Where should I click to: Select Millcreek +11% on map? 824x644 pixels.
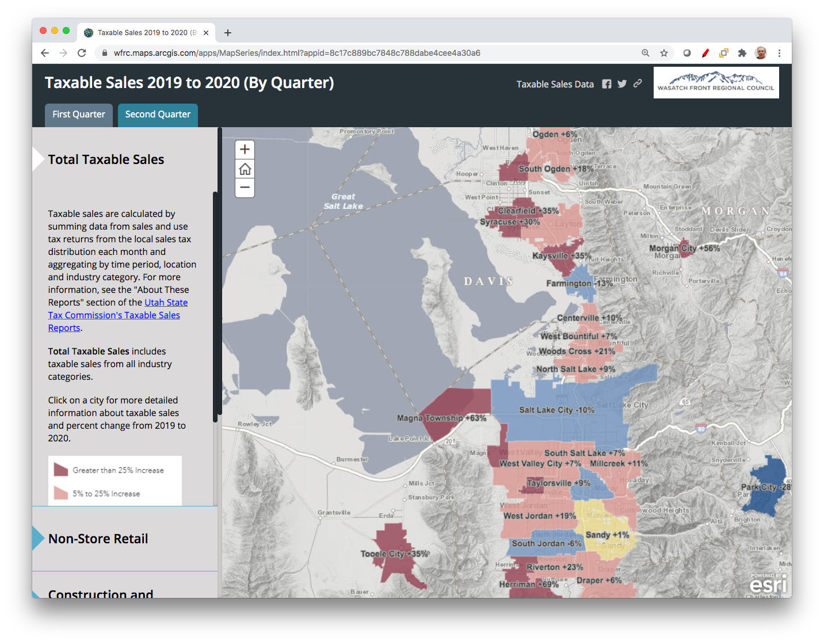pos(619,463)
